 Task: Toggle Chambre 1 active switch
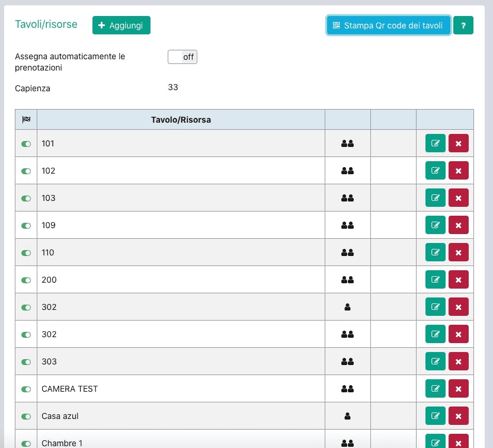click(26, 444)
